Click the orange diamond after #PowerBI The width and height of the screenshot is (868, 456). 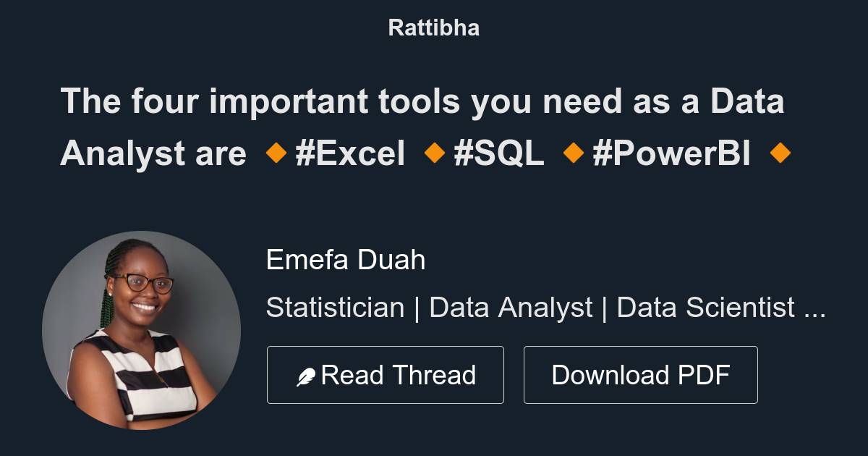pyautogui.click(x=781, y=153)
